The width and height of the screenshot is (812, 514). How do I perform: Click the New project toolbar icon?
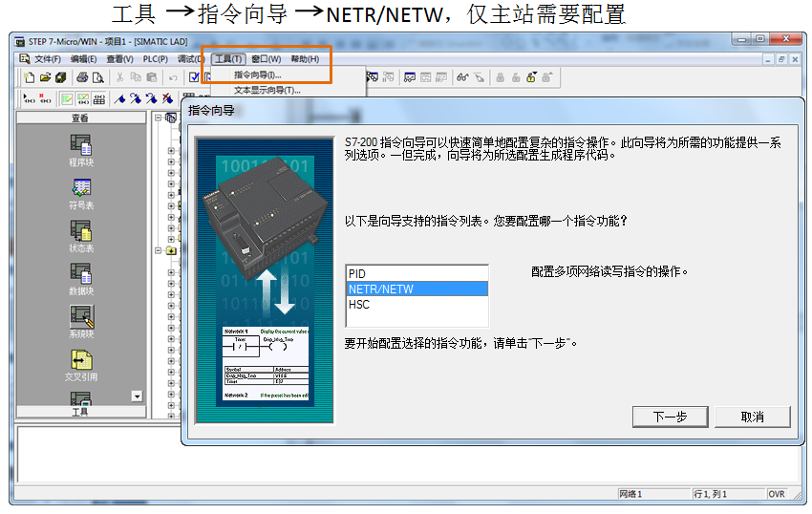[30, 77]
